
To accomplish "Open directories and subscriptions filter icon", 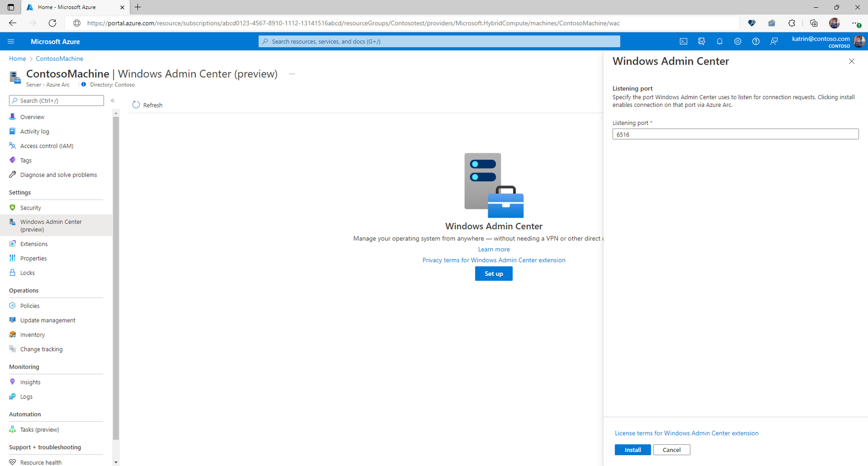I will pyautogui.click(x=702, y=41).
